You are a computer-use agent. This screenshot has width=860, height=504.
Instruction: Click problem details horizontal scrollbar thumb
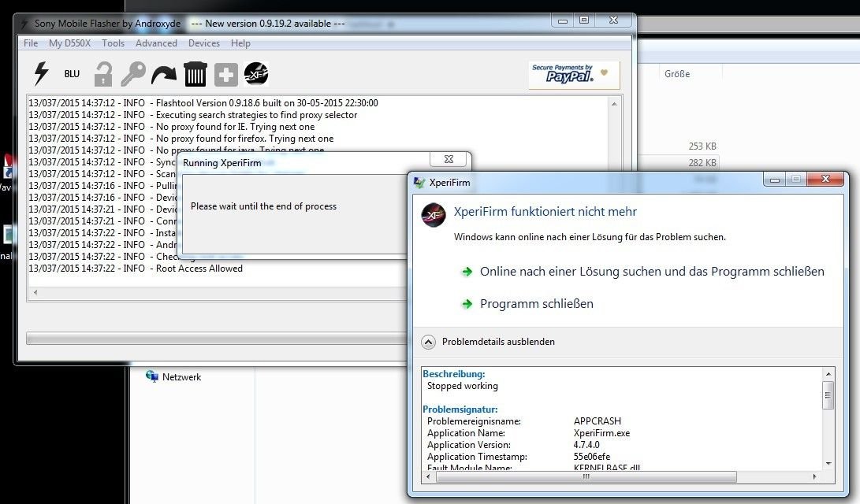(x=586, y=477)
